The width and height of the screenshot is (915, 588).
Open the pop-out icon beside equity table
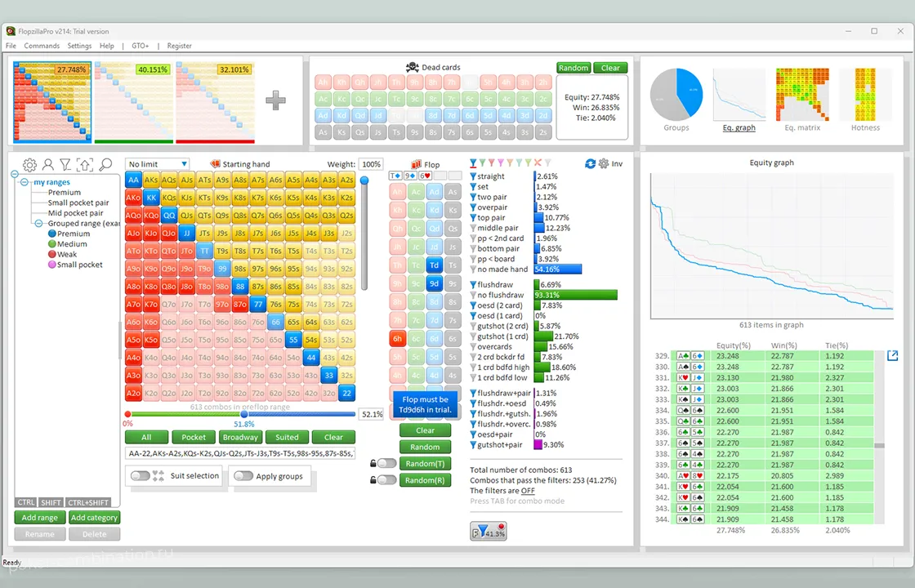click(x=892, y=355)
